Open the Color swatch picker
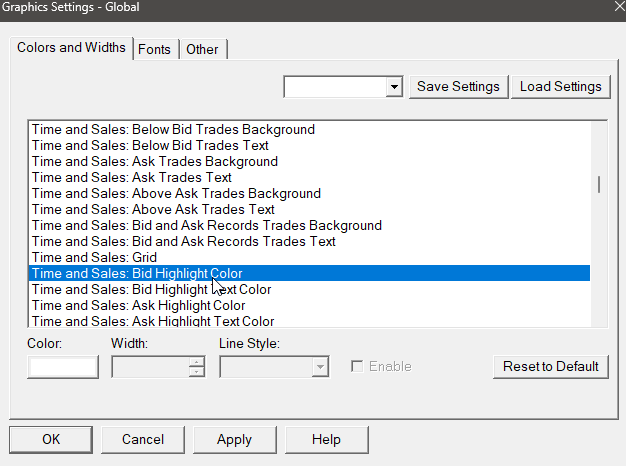Screen dimensions: 626x466 pos(63,367)
